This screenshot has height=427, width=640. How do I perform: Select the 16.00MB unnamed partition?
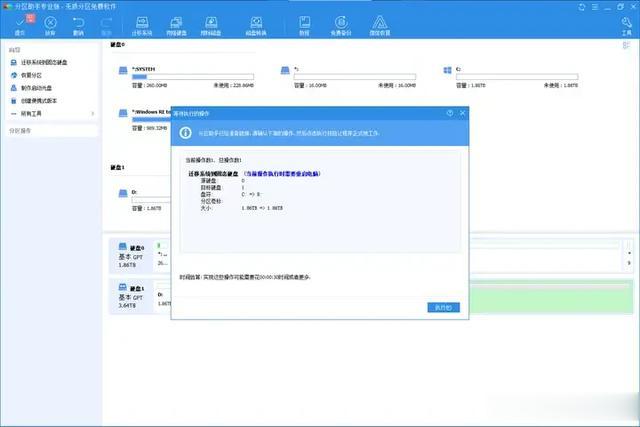348,77
